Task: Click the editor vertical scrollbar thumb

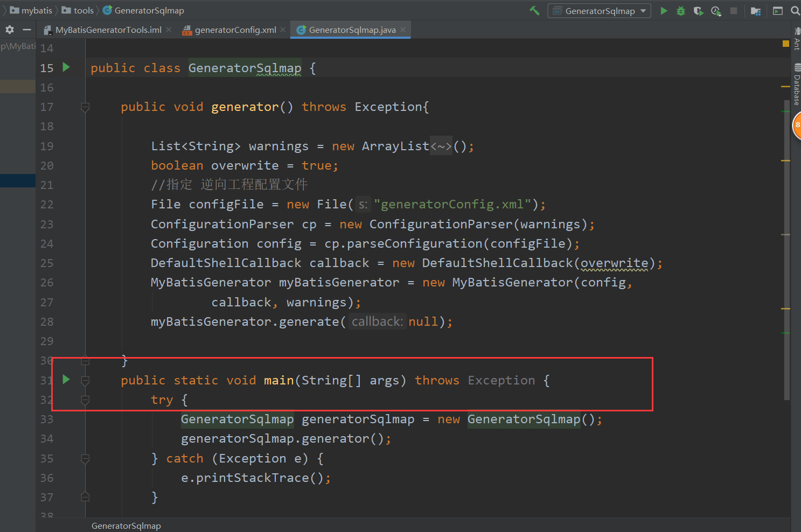Action: [787, 250]
